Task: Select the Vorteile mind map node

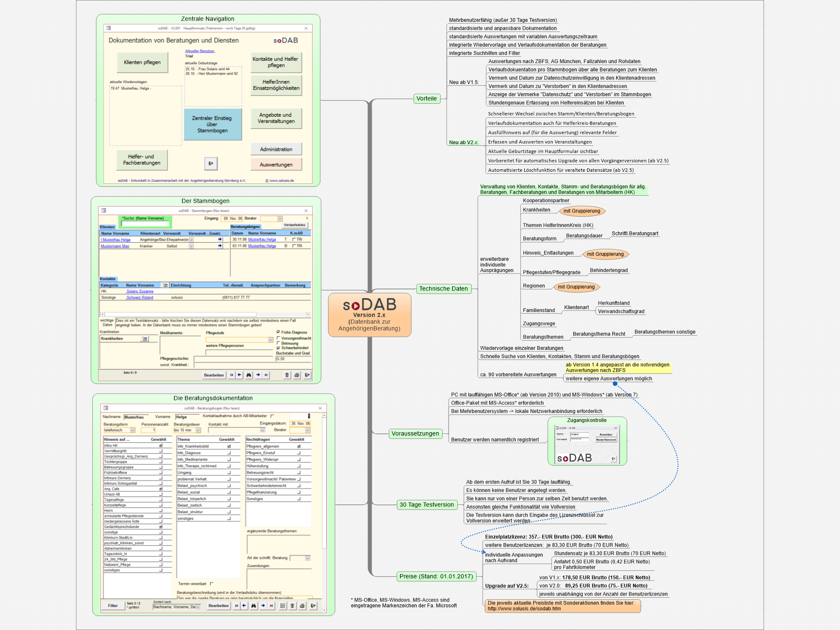Action: 427,99
